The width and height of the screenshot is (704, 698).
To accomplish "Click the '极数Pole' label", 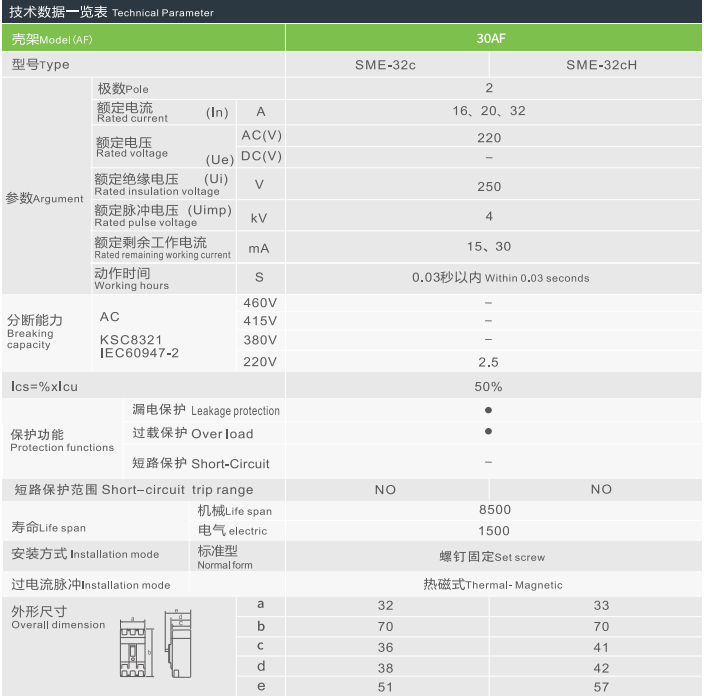I will (123, 89).
